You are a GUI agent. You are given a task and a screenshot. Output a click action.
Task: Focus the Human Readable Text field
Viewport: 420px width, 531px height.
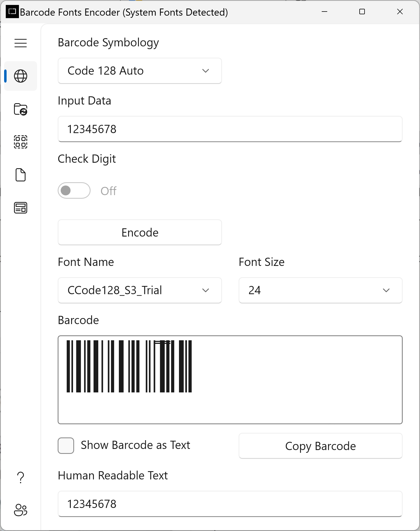230,504
